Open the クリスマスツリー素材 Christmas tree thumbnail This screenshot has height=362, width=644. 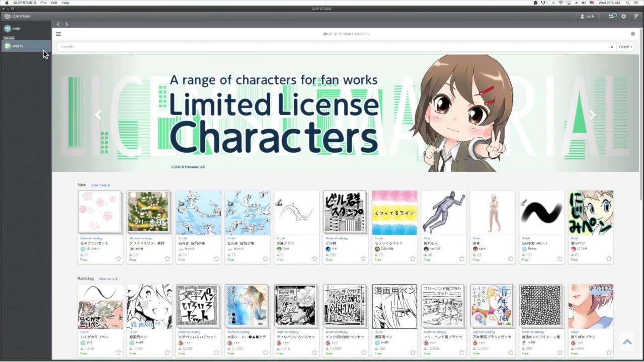149,212
